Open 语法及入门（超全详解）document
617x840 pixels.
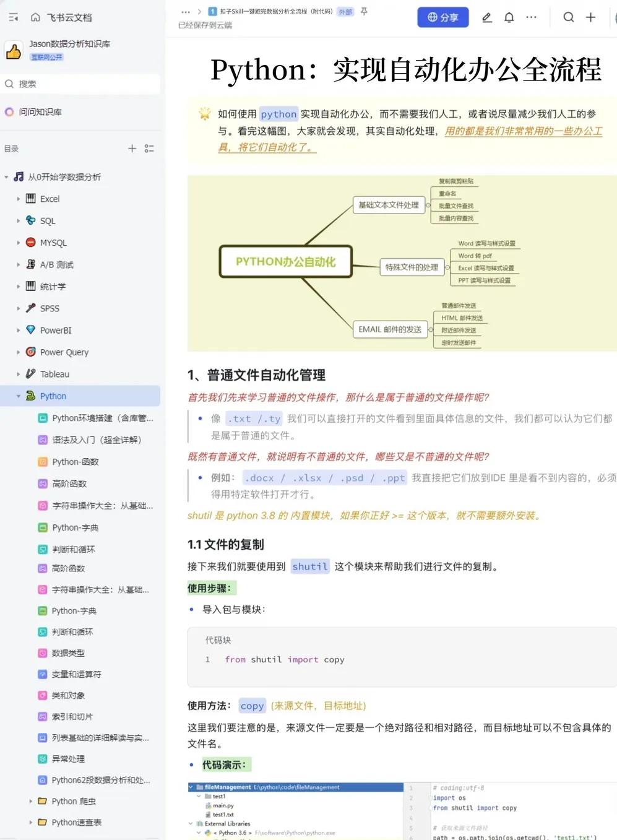click(x=97, y=440)
